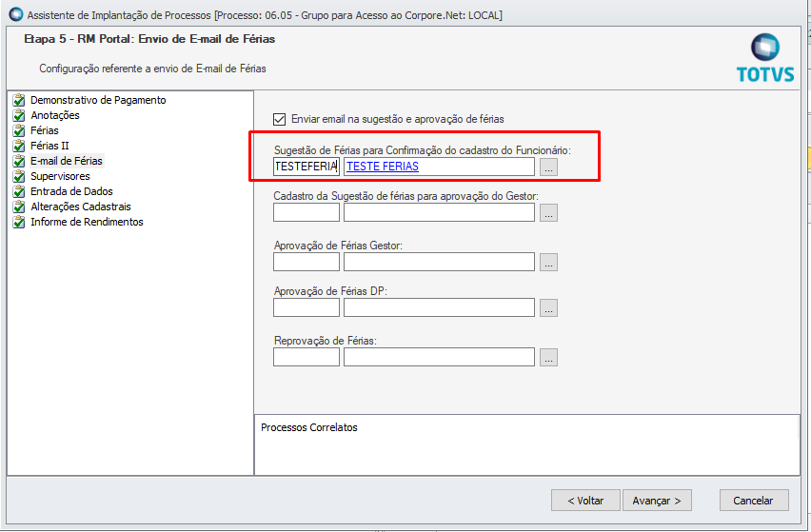This screenshot has width=811, height=532.
Task: Click description field under Aprovação de Férias Gestor
Action: [439, 262]
